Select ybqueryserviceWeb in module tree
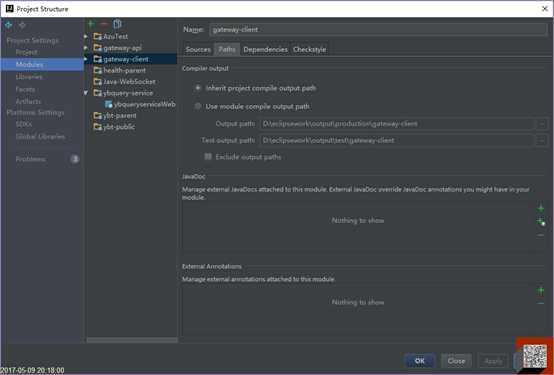Screen dimensions: 554x375 (x=145, y=104)
